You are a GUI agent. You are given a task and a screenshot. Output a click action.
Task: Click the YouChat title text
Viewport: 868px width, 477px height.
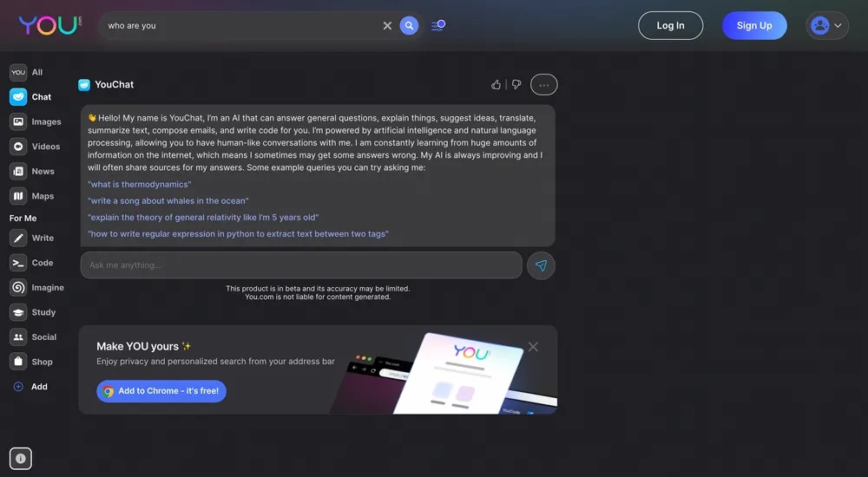[x=114, y=85]
